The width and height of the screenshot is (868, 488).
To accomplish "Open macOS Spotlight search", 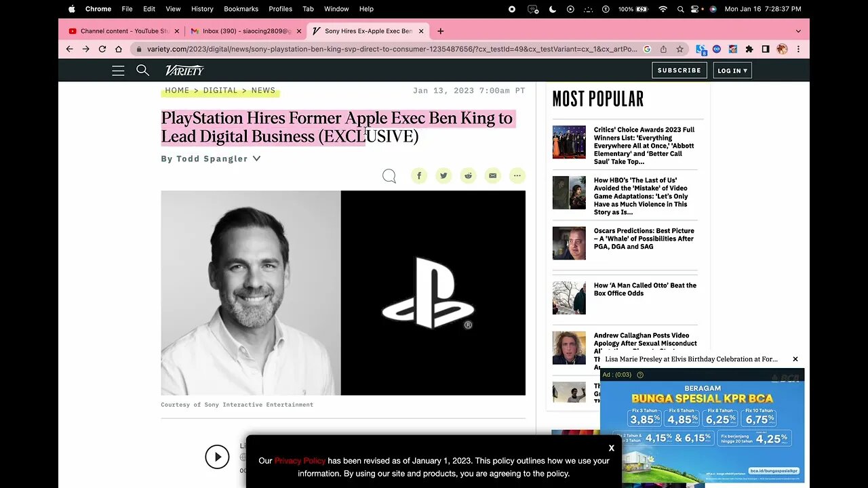I will (680, 9).
